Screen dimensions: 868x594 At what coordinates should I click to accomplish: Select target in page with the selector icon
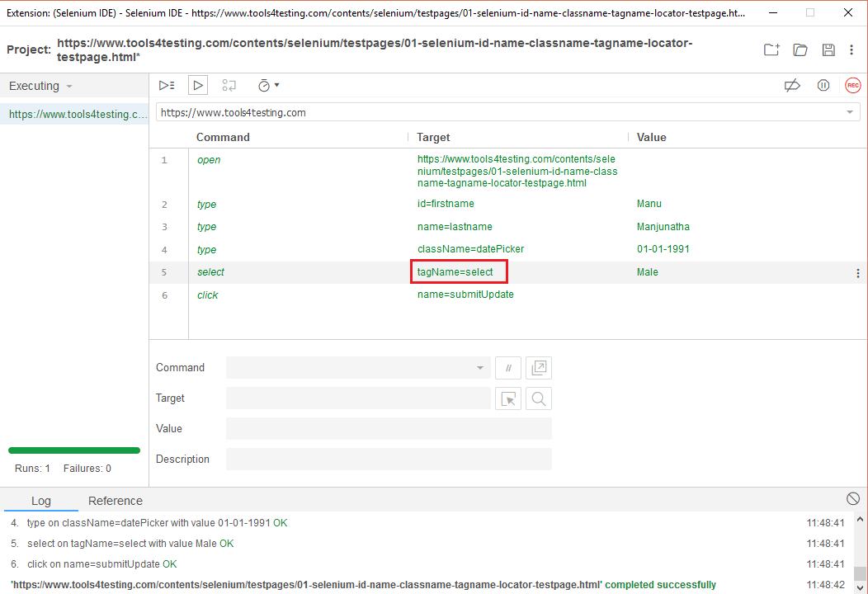508,398
